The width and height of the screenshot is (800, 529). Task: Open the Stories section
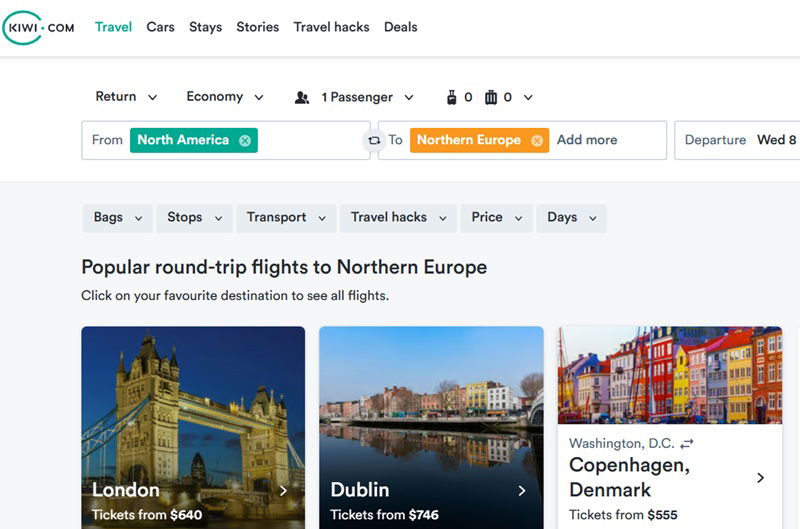click(258, 27)
